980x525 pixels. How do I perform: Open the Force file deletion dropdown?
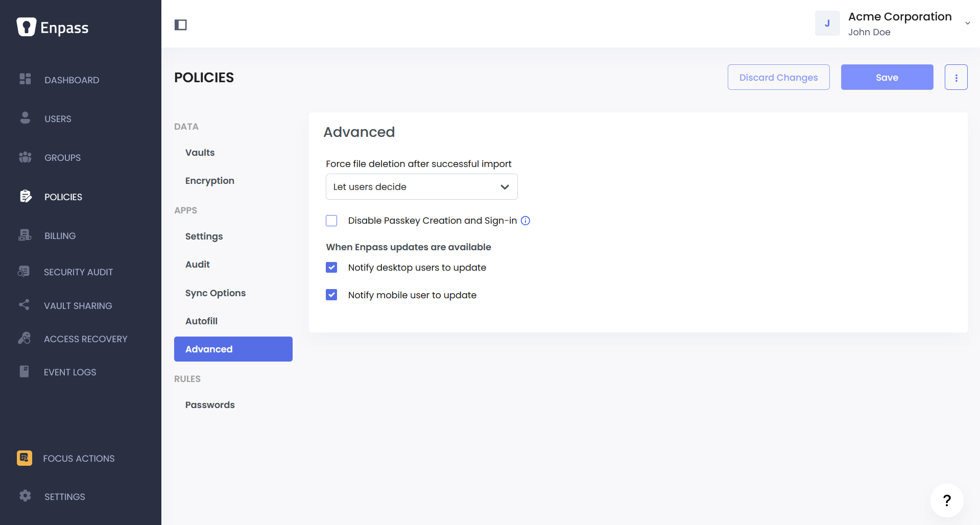(422, 186)
